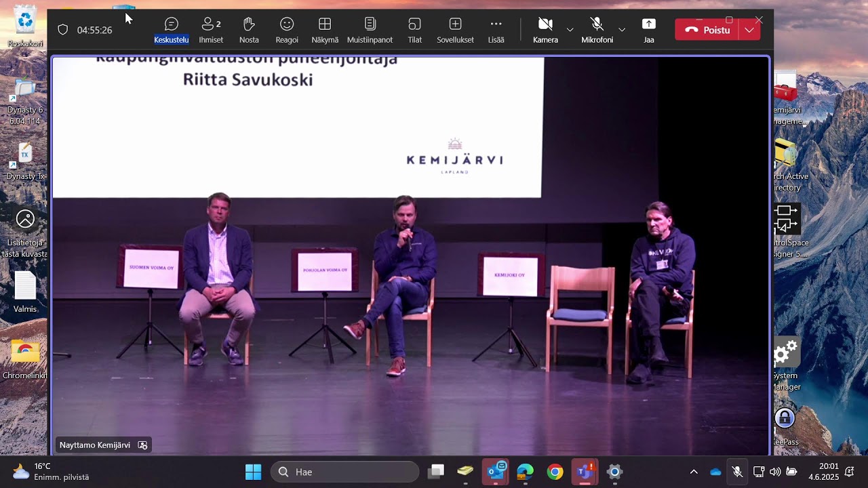Open the Dynasty Tx desktop shortcut
868x488 pixels.
25,162
